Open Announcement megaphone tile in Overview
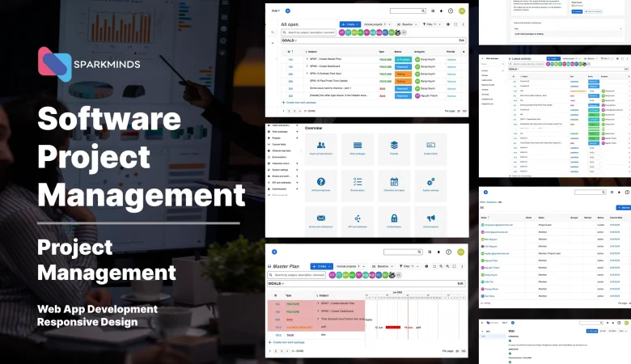Viewport: 631px width, 364px height. tap(430, 222)
